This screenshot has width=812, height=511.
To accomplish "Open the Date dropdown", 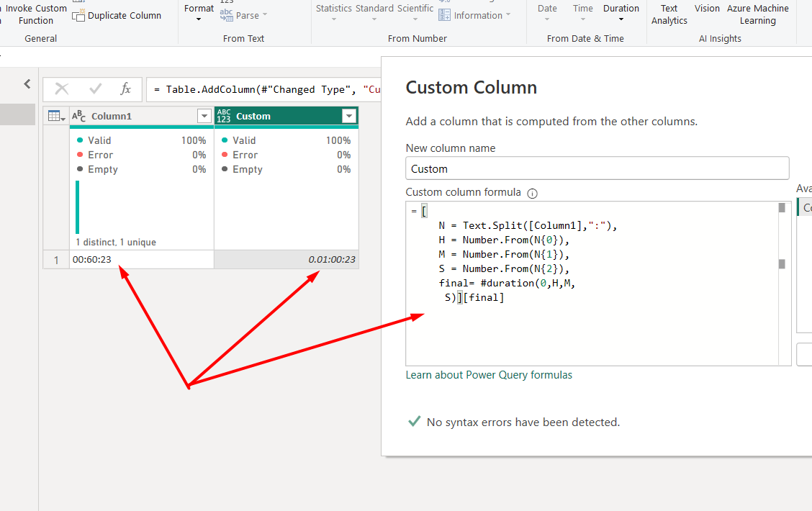I will tap(547, 13).
